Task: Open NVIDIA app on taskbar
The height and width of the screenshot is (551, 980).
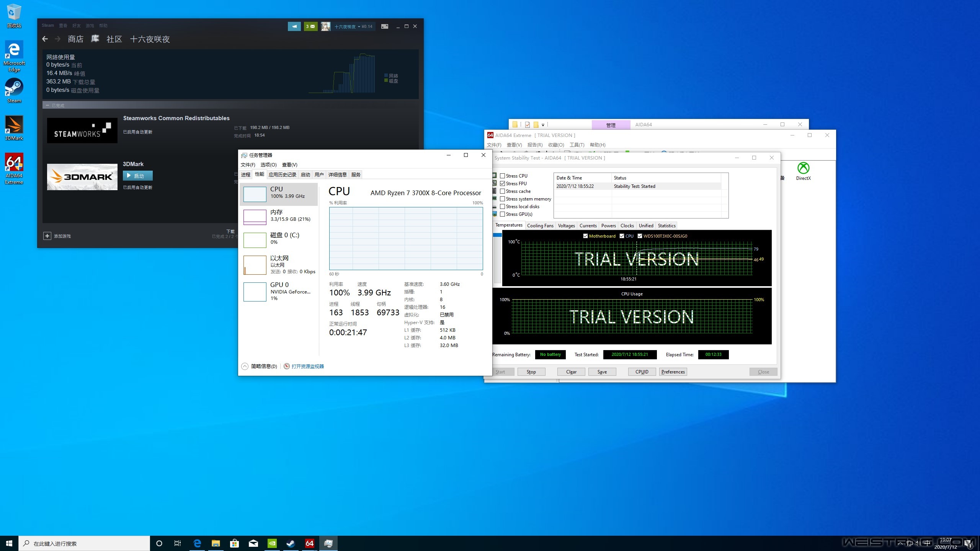Action: pyautogui.click(x=272, y=543)
